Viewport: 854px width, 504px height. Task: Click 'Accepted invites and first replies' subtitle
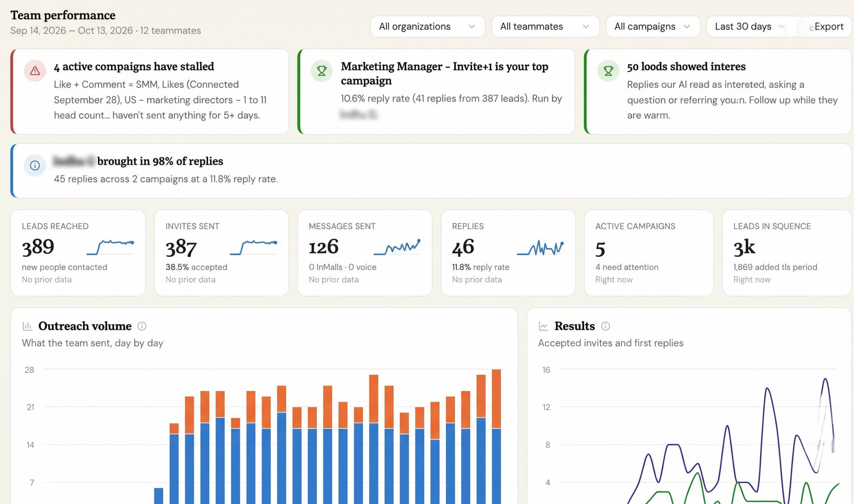click(611, 343)
